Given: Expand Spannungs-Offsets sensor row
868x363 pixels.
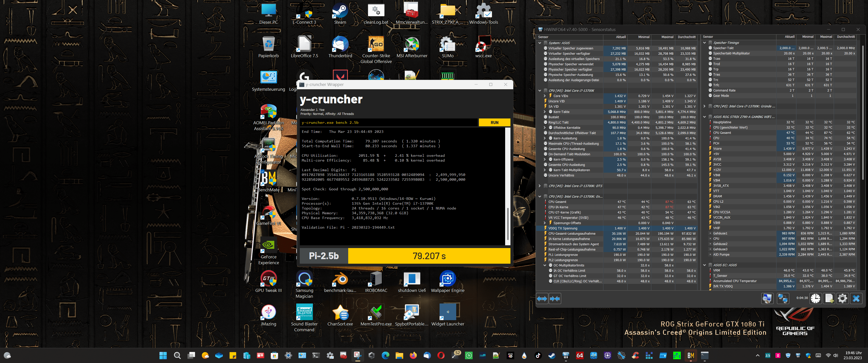Looking at the screenshot, I should click(545, 223).
